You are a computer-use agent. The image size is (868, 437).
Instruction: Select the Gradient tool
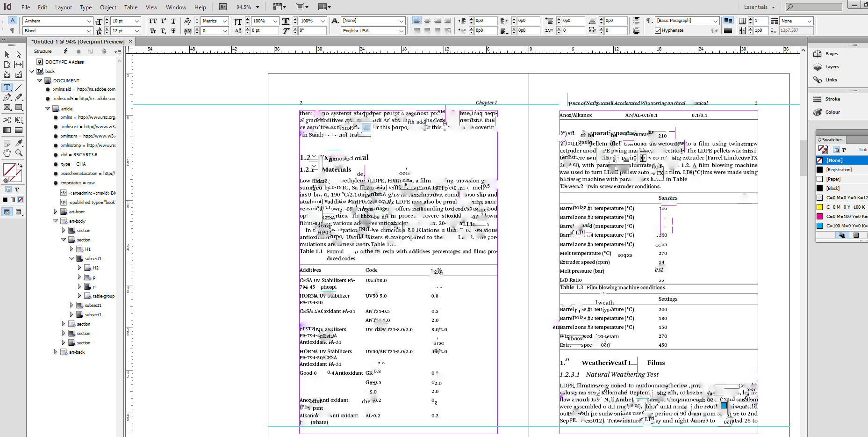tap(7, 129)
